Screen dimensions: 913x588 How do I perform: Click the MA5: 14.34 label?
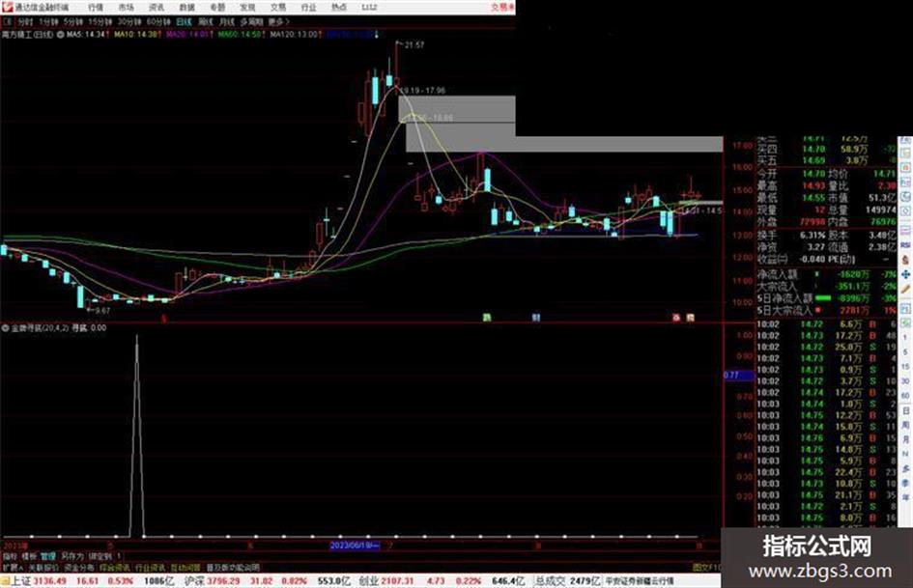[x=86, y=35]
